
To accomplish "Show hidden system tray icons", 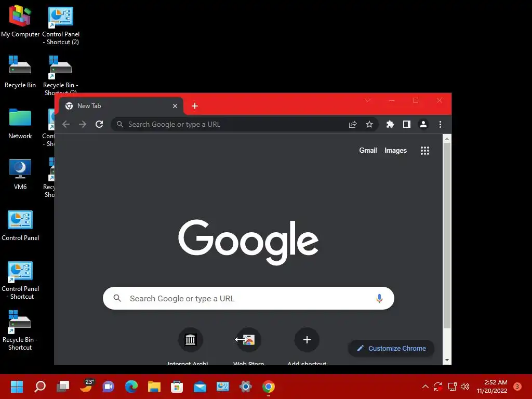I will pos(425,387).
